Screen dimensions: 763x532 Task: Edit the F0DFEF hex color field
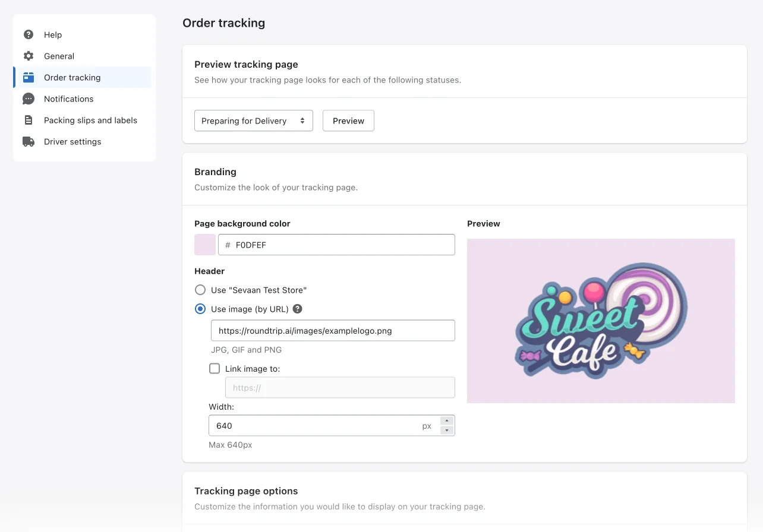tap(336, 245)
